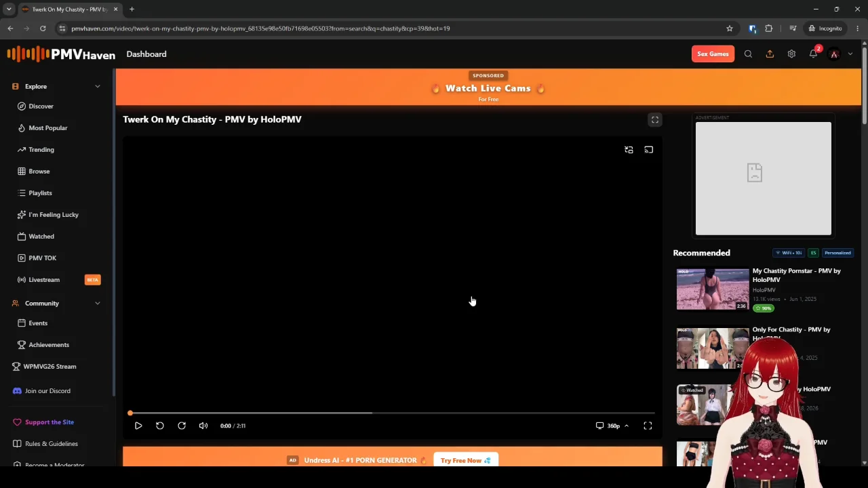Collapse the Explore sidebar section

coord(98,87)
